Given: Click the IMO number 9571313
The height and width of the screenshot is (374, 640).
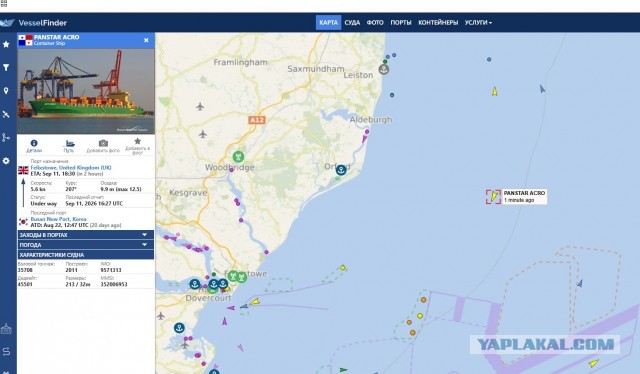Looking at the screenshot, I should coord(111,270).
